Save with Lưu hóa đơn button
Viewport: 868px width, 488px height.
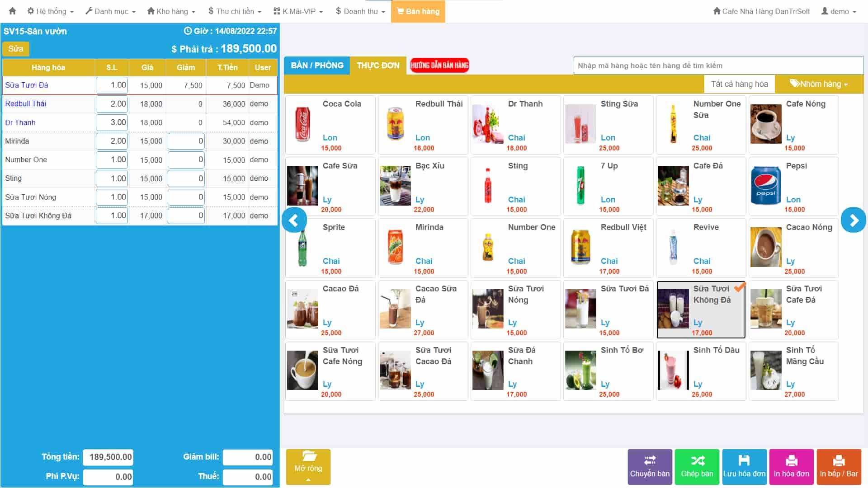pyautogui.click(x=744, y=467)
